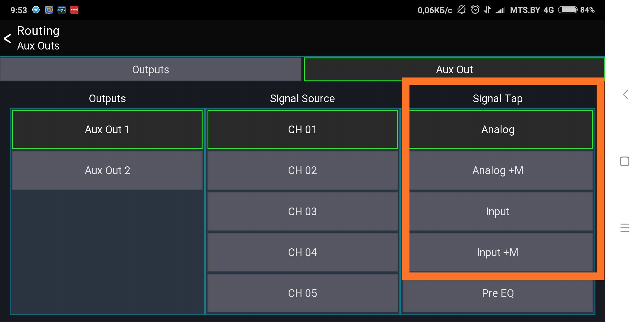Select Aux Out 2 output
Viewport: 644px width, 322px height.
tap(107, 171)
